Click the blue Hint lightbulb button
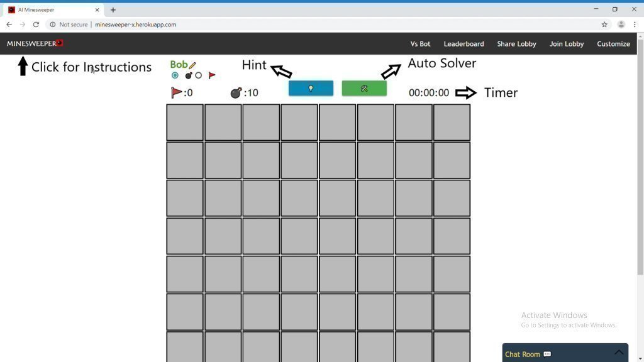The height and width of the screenshot is (362, 644). (311, 89)
